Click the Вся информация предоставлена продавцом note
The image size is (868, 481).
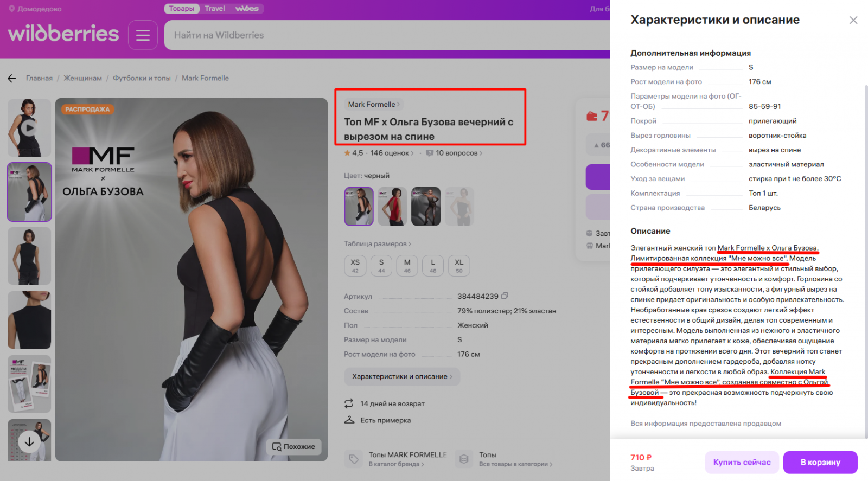coord(706,424)
